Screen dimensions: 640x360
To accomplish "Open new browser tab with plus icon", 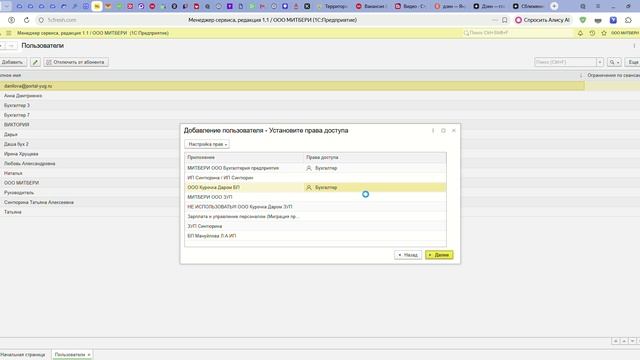I will pos(554,6).
